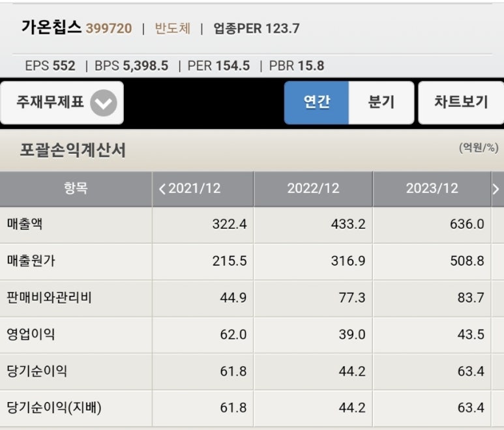504x430 pixels.
Task: Select the 영업이익 row label
Action: click(31, 334)
